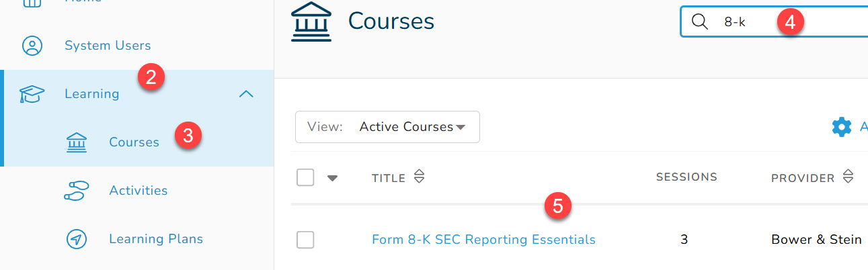The width and height of the screenshot is (868, 270).
Task: Collapse the Learning menu chevron
Action: pyautogui.click(x=246, y=94)
